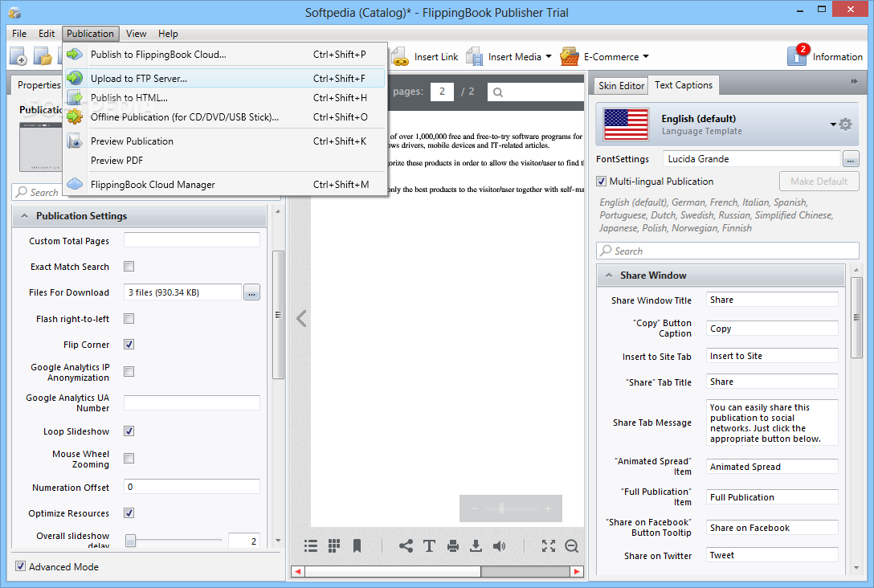Screen dimensions: 874x588
Task: Enable Flash right-to-left checkbox
Action: tap(129, 318)
